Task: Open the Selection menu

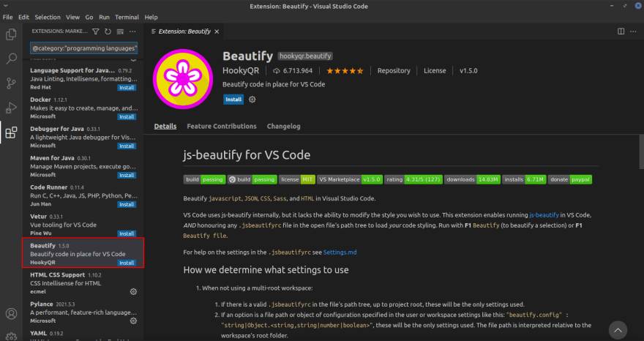Action: [x=48, y=18]
